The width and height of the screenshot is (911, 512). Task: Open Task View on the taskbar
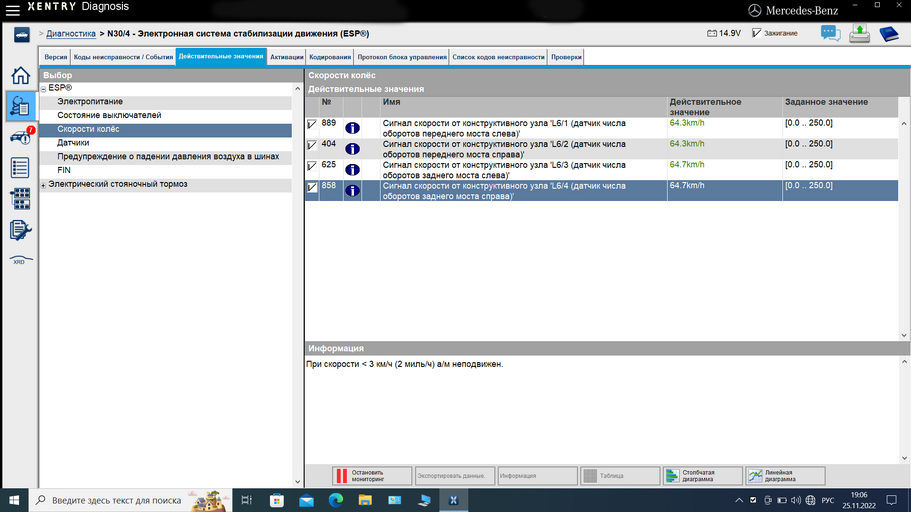246,500
